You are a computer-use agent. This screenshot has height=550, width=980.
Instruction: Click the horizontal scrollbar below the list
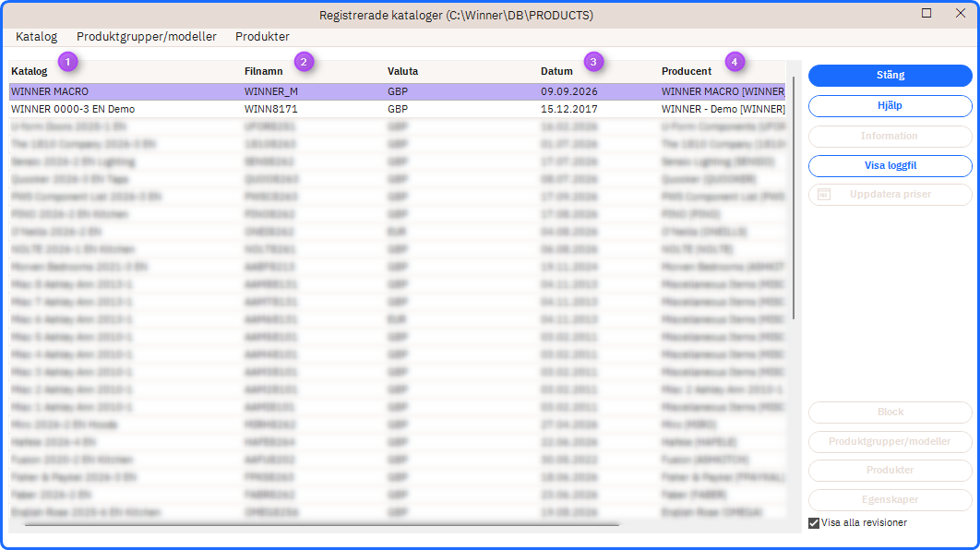pos(322,525)
